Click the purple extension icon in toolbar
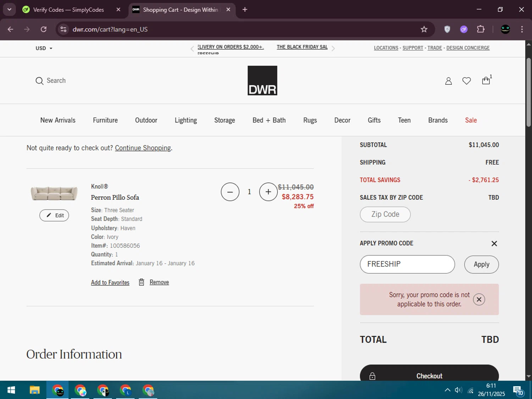This screenshot has height=399, width=532. click(x=464, y=29)
